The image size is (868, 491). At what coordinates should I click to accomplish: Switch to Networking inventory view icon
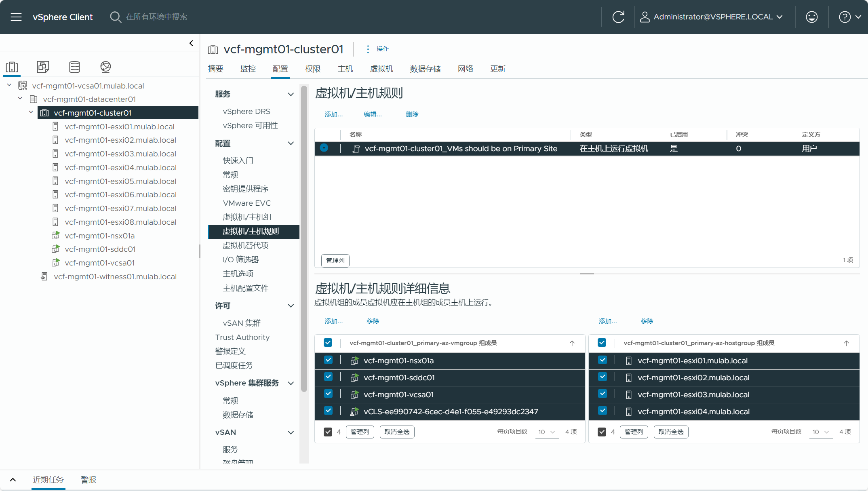coord(105,67)
